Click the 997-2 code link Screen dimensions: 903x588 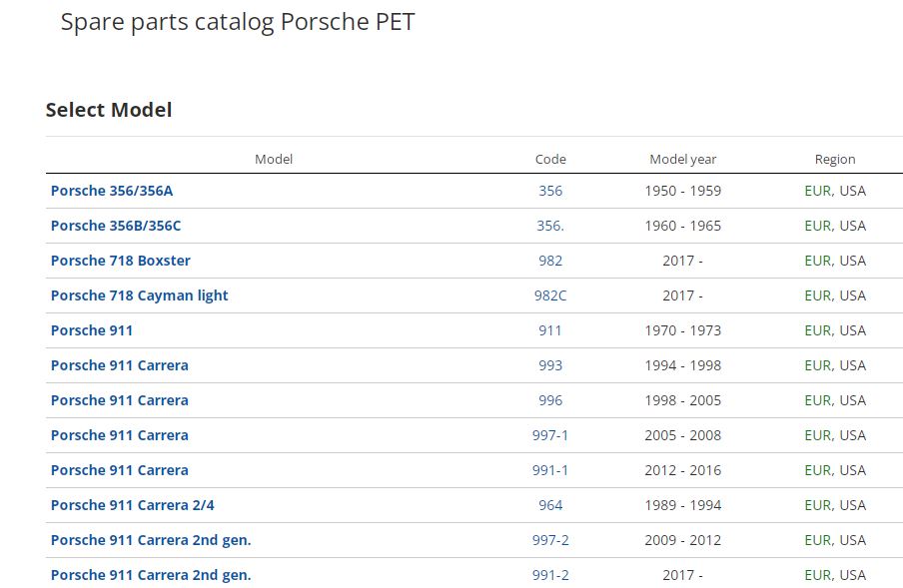point(550,540)
